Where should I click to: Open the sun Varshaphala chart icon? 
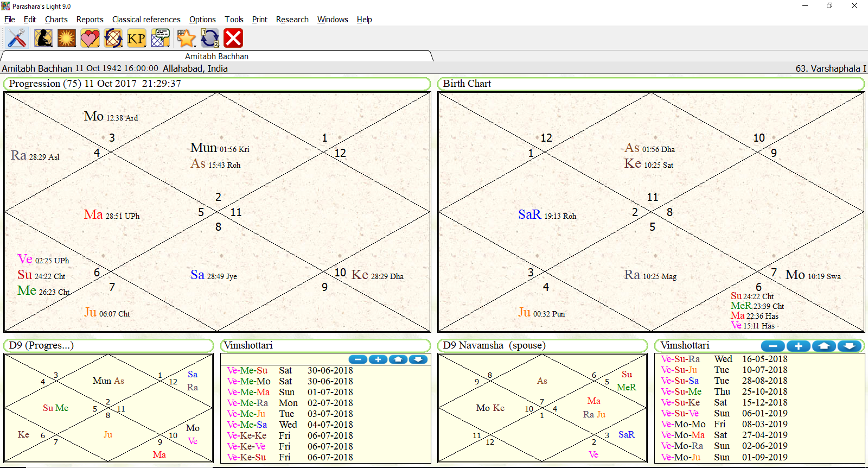pos(66,39)
